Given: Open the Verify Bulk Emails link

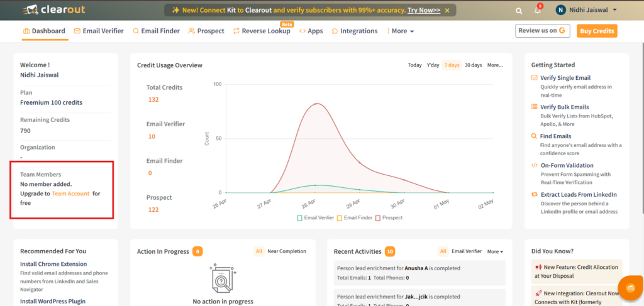Looking at the screenshot, I should pos(565,107).
